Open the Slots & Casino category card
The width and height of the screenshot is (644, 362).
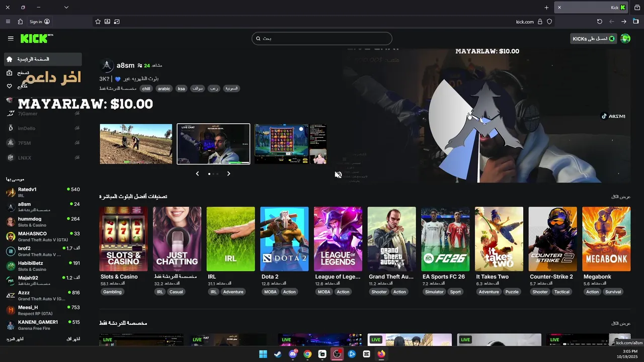(x=123, y=239)
